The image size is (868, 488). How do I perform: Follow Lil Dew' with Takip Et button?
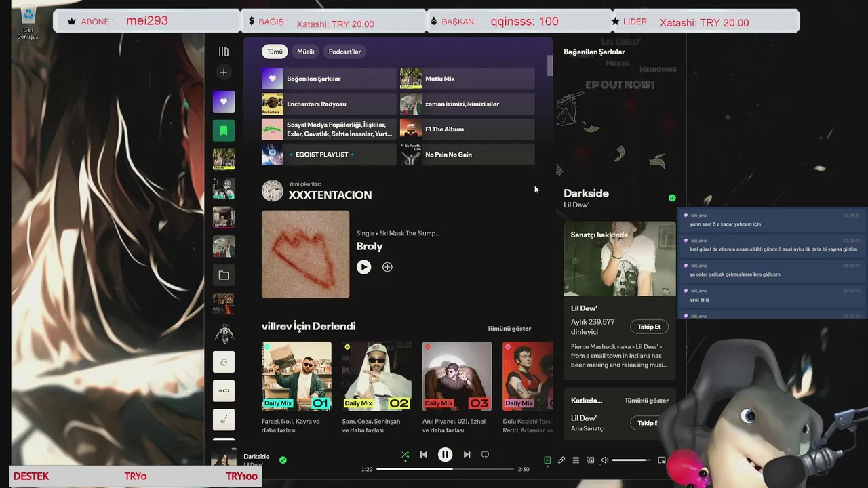(649, 327)
